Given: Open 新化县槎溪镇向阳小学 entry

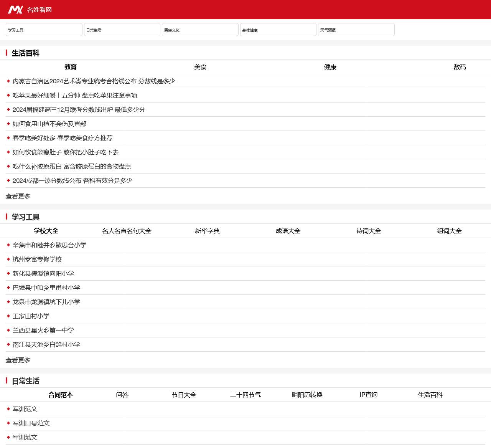Looking at the screenshot, I should [43, 273].
